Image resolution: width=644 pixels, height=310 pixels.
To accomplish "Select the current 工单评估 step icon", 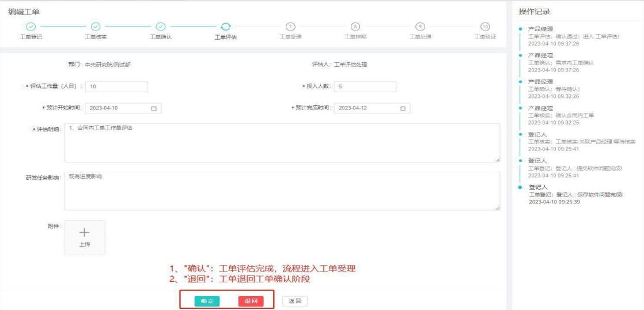I will click(x=226, y=27).
